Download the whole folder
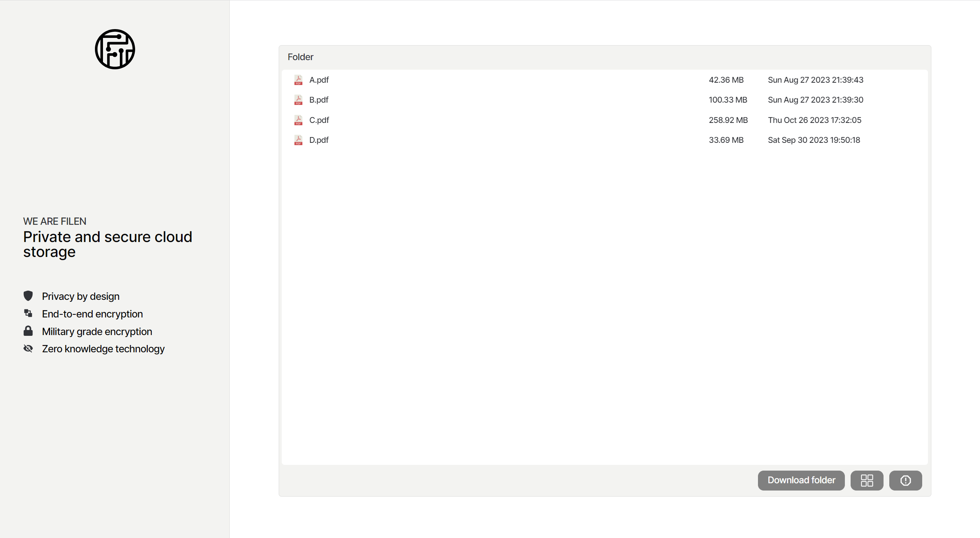980x538 pixels. click(801, 480)
